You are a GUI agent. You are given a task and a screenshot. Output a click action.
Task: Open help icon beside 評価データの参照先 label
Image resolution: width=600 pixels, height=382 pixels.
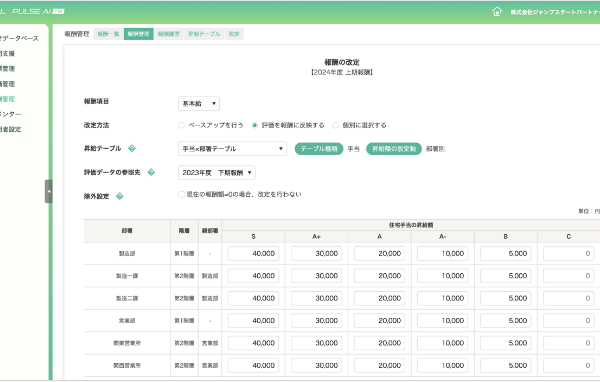pos(151,172)
